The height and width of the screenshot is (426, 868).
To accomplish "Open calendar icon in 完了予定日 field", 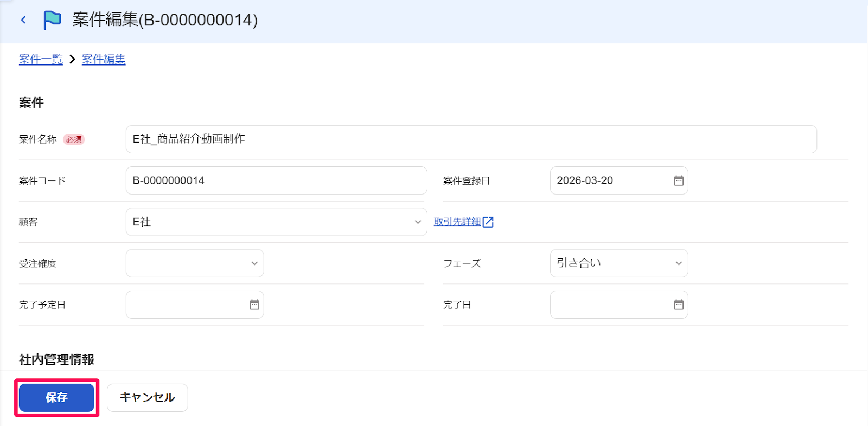I will [x=254, y=305].
